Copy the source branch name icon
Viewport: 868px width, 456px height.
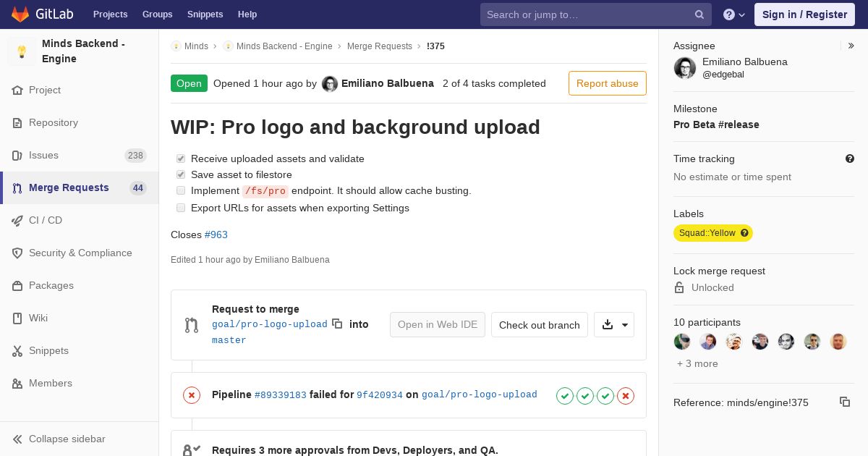[x=337, y=324]
